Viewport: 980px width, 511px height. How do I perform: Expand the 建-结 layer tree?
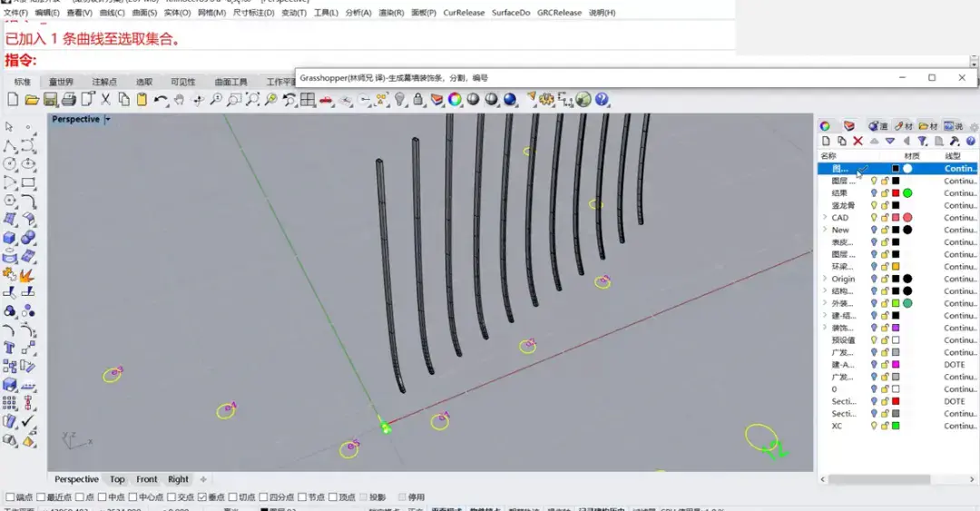coord(825,315)
